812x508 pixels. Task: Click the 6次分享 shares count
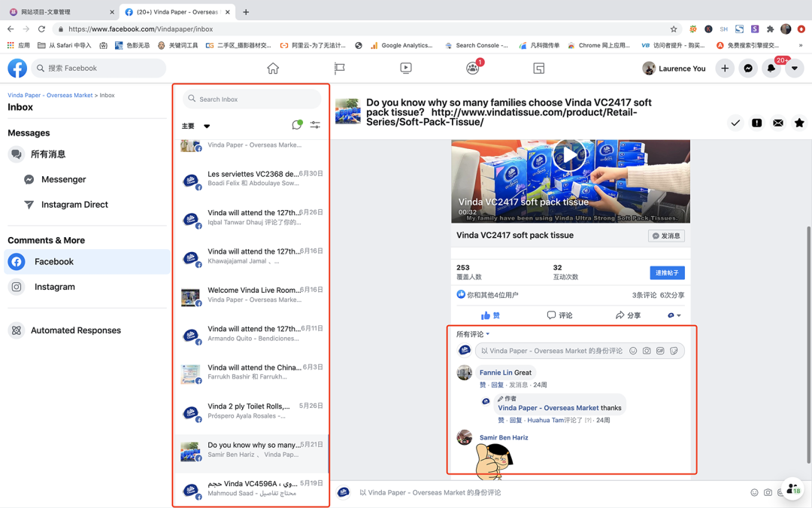coord(672,295)
